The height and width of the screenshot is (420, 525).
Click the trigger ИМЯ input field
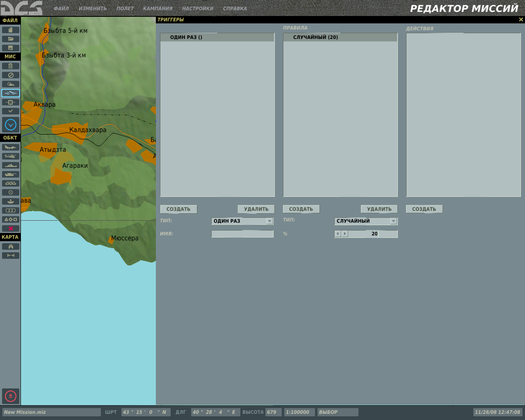[x=242, y=234]
